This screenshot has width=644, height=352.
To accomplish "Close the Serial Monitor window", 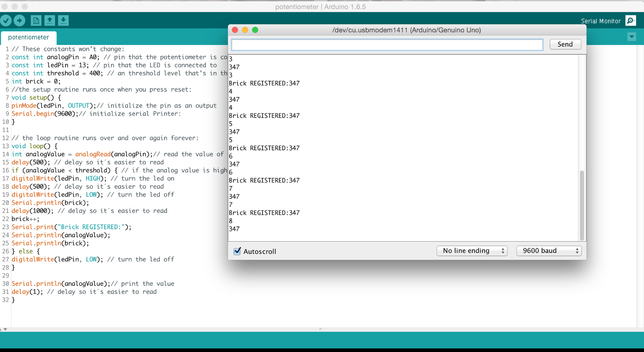I will tap(235, 30).
